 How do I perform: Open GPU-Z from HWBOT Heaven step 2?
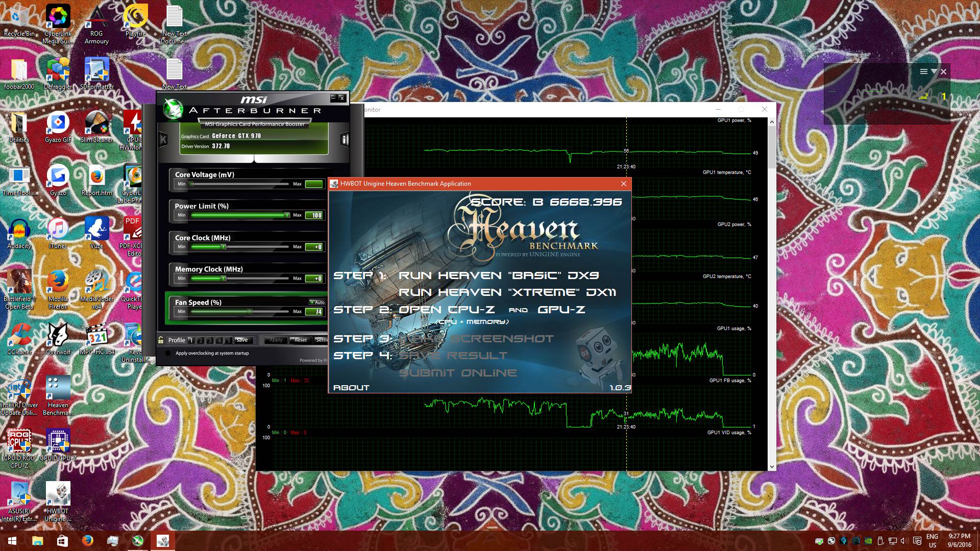pyautogui.click(x=561, y=310)
